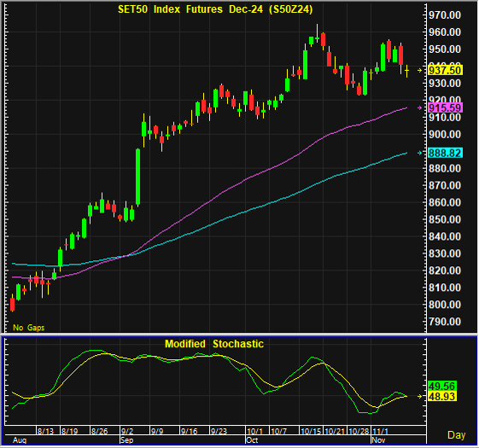Click the SET50 Index Futures chart title
Screen dimensions: 479x448
tap(215, 9)
